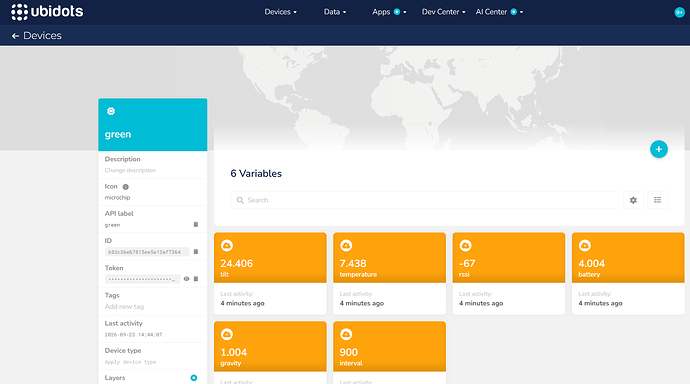Click the Ubidots logo
690x384 pixels.
click(47, 12)
